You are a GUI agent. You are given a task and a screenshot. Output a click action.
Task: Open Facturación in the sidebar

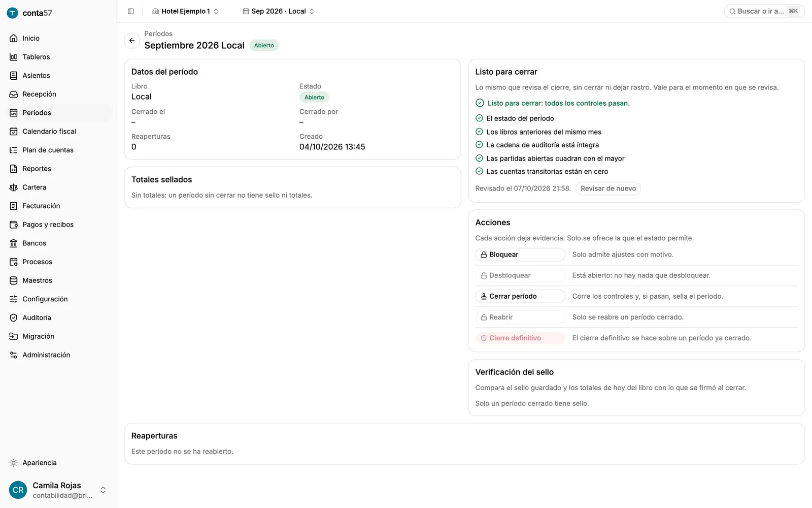click(59, 206)
